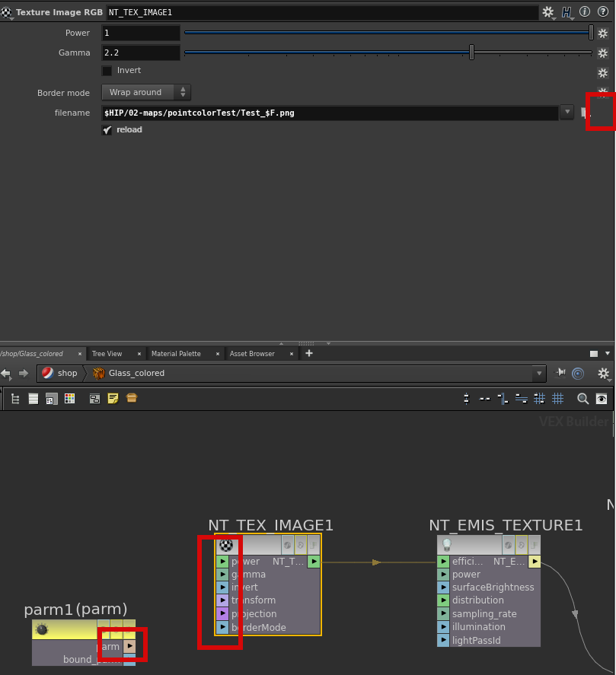The width and height of the screenshot is (616, 675).
Task: Toggle middle flag on NT_EMIS_TEXTURE1 node
Action: coord(522,545)
